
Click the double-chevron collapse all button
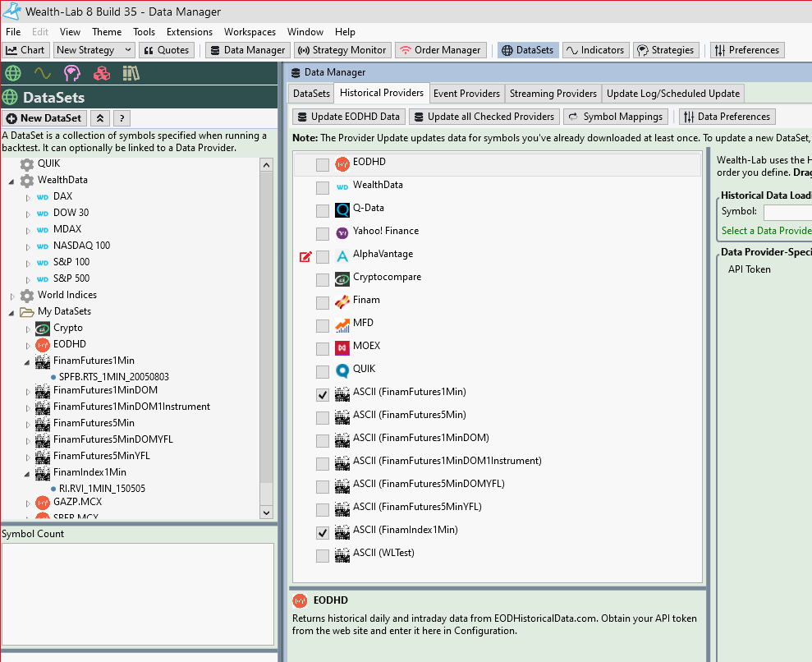99,118
